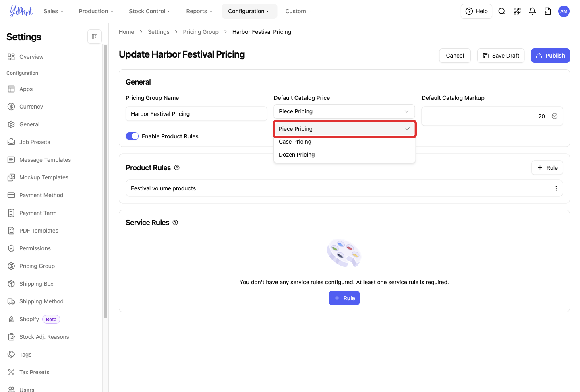This screenshot has height=392, width=580.
Task: Click the Help button
Action: click(476, 11)
